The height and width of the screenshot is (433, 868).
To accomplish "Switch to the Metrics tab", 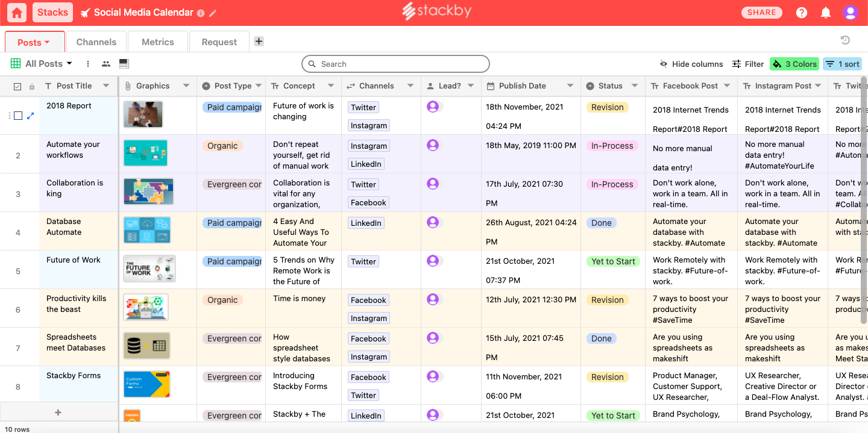I will 158,42.
